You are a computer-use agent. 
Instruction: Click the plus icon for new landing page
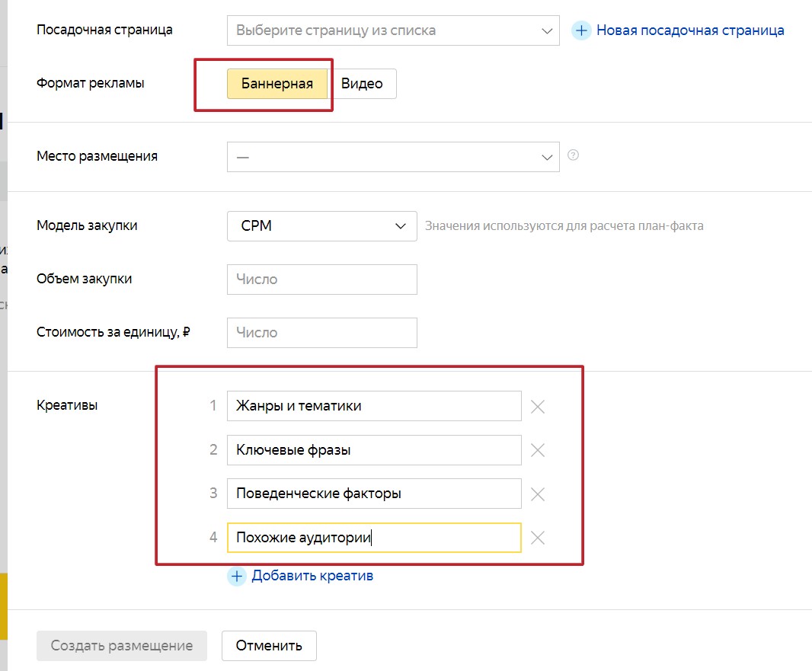[581, 31]
